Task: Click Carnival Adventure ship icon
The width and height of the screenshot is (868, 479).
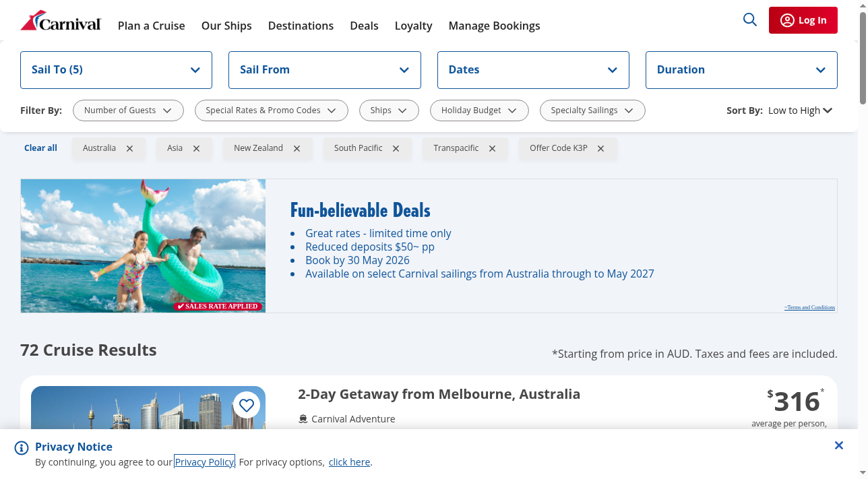Action: pyautogui.click(x=303, y=419)
